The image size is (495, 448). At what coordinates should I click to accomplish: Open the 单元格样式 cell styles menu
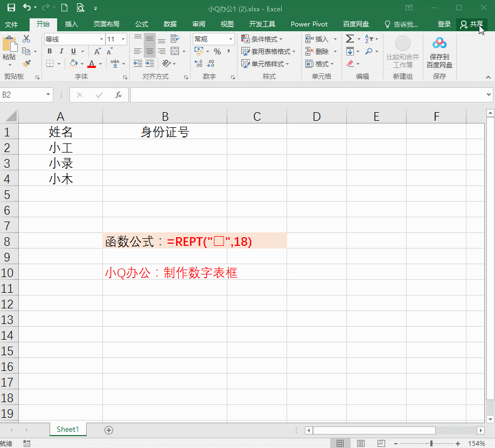click(x=265, y=64)
